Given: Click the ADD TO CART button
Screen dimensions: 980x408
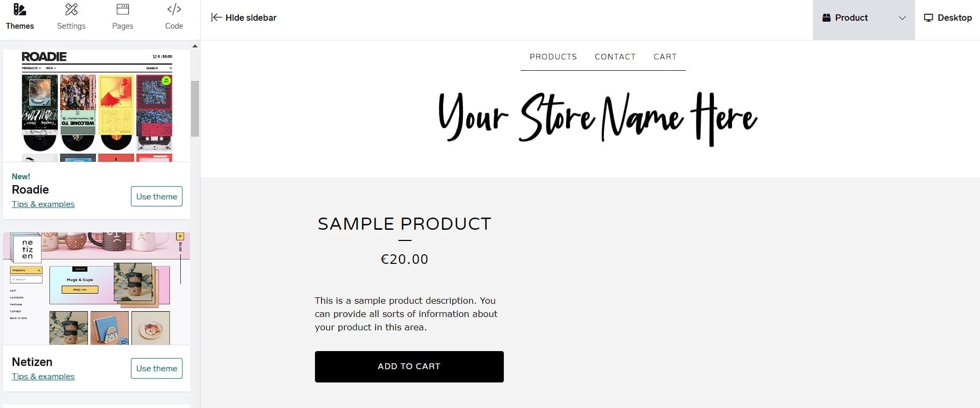Looking at the screenshot, I should click(x=409, y=366).
